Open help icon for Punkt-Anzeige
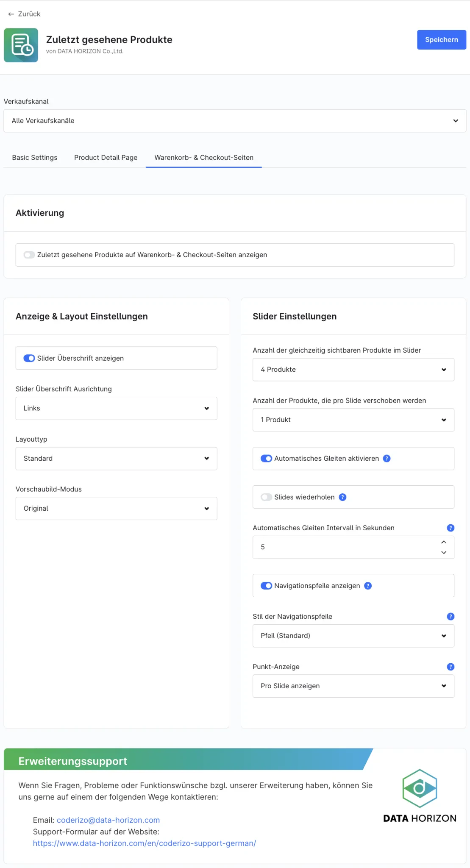470x868 pixels. [451, 667]
